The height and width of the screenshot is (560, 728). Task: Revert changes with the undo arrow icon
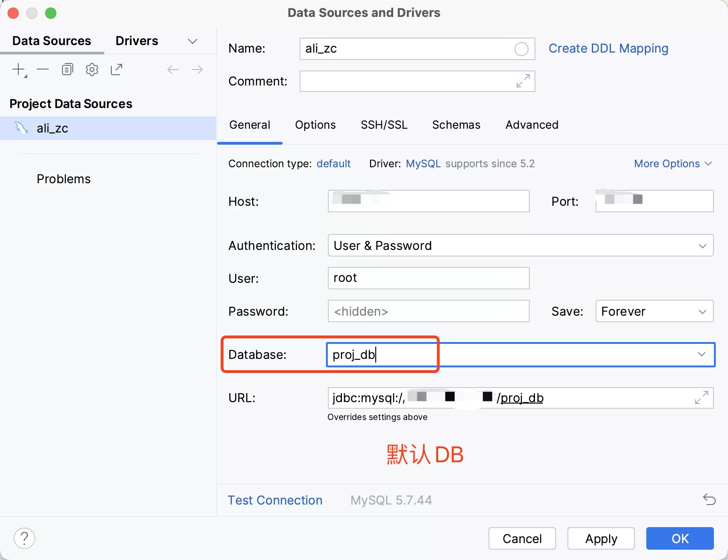coord(709,499)
